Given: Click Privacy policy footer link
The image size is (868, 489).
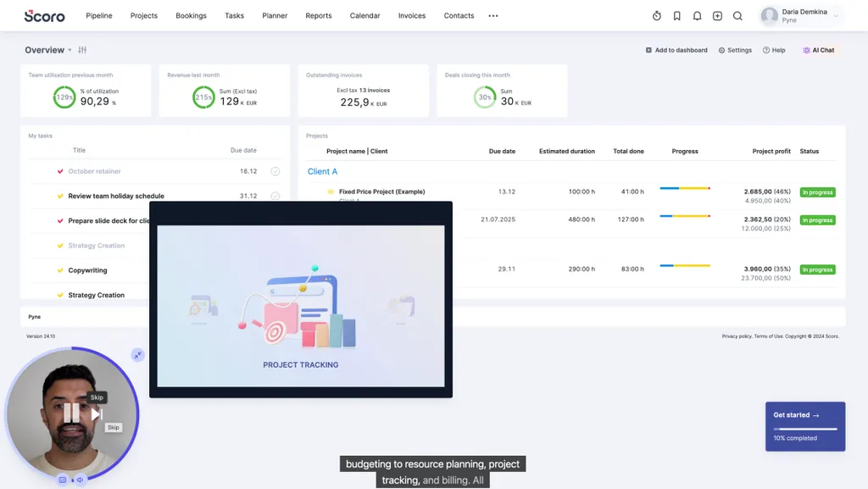Looking at the screenshot, I should [x=737, y=336].
